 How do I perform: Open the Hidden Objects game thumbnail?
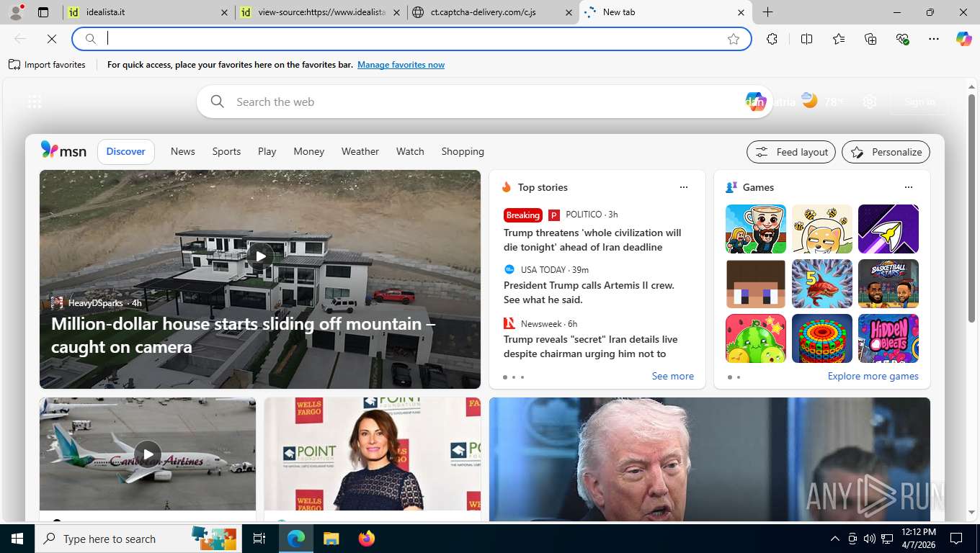(888, 338)
